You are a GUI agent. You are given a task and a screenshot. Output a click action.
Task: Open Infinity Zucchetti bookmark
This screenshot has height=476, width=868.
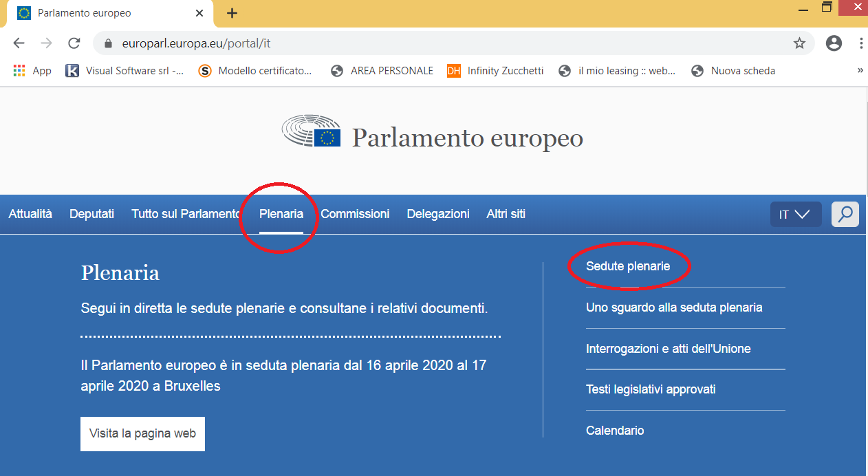495,71
